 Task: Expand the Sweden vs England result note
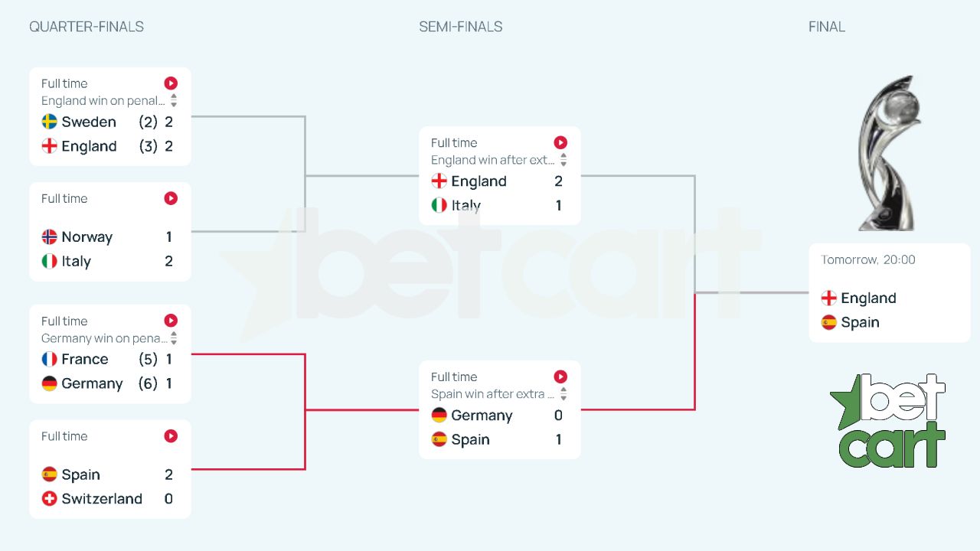[x=174, y=100]
